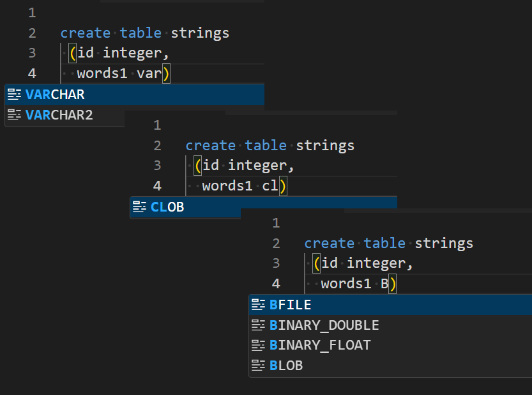The image size is (532, 395).
Task: Click the keyword icon beside BINARY_FLOAT suggestion
Action: point(258,345)
